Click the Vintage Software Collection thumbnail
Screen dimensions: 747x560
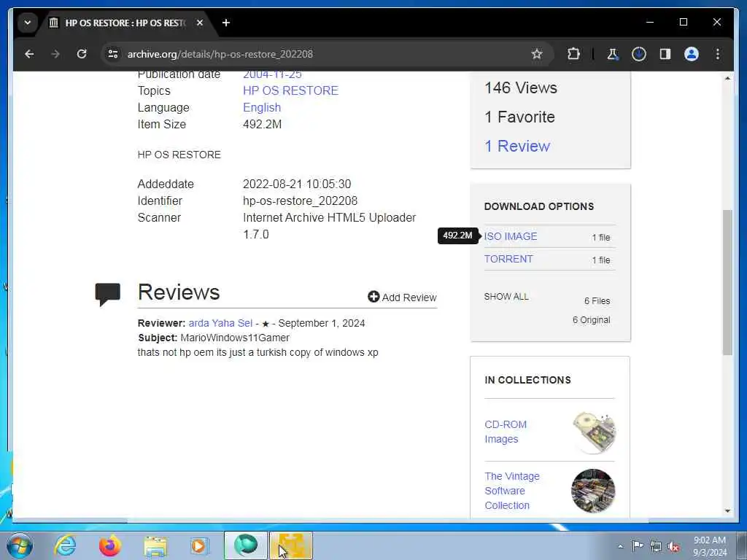tap(593, 491)
